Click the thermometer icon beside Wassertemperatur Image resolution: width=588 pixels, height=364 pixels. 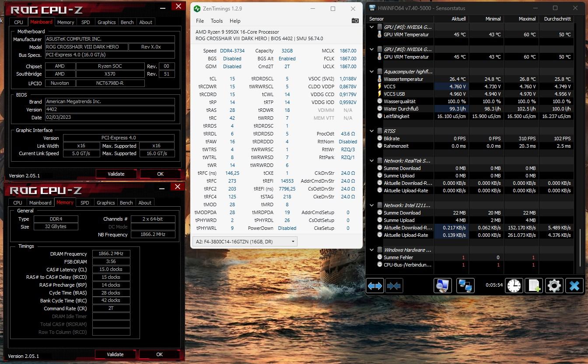click(379, 79)
